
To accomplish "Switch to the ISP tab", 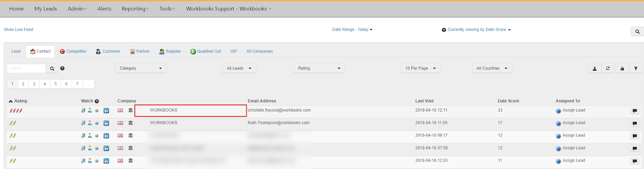I will click(233, 51).
